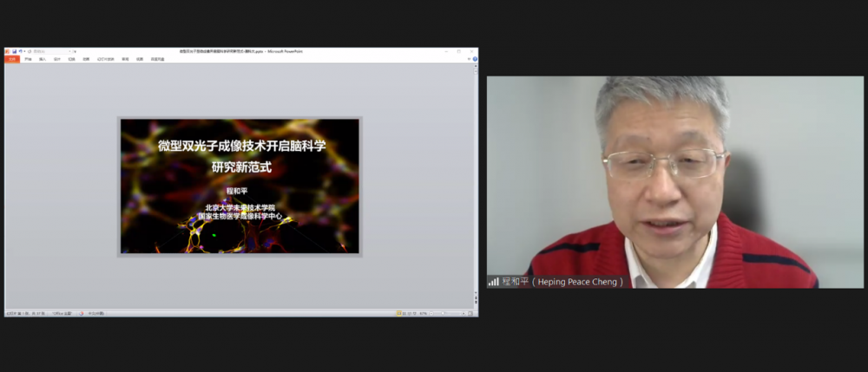Switch to Normal view from the status bar

(398, 313)
